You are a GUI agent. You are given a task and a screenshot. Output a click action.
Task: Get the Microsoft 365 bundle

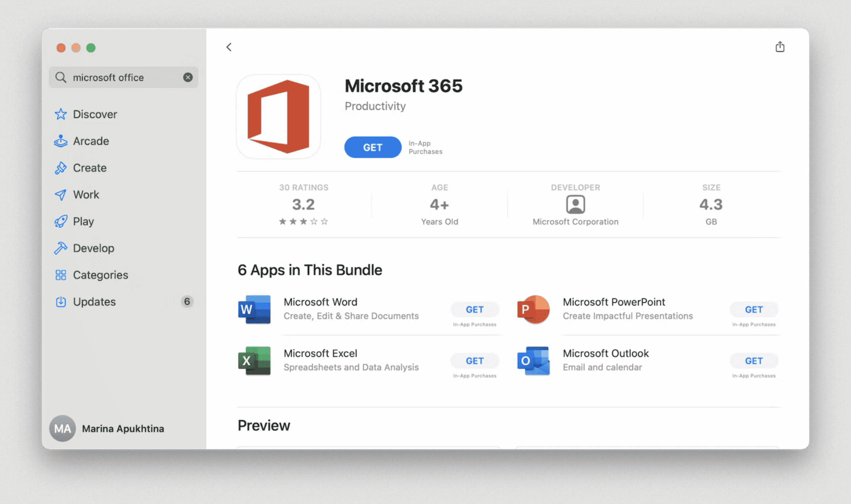coord(373,147)
